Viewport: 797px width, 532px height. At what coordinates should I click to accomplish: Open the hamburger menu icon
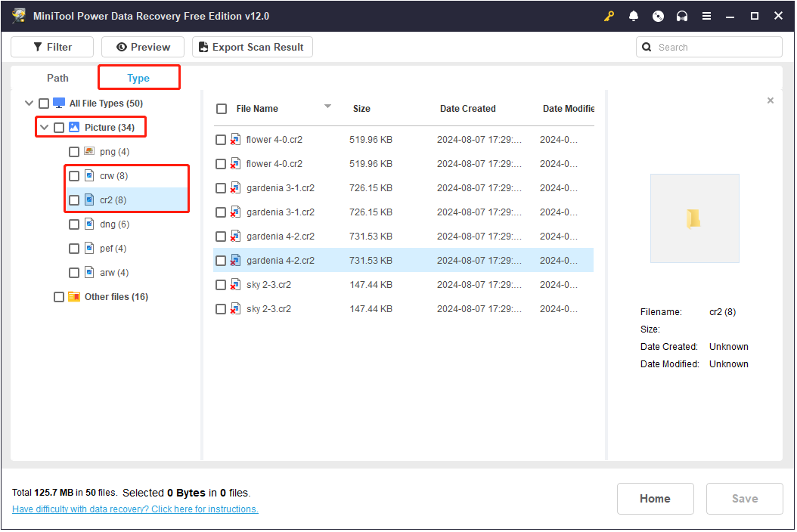(x=706, y=17)
